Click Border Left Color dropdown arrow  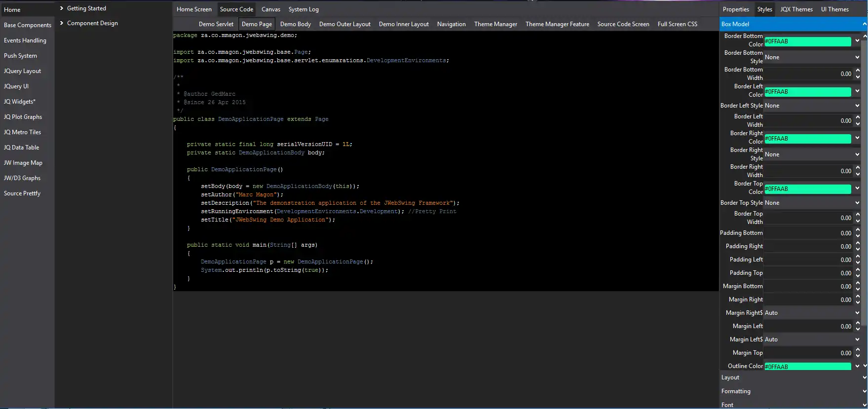(x=857, y=91)
